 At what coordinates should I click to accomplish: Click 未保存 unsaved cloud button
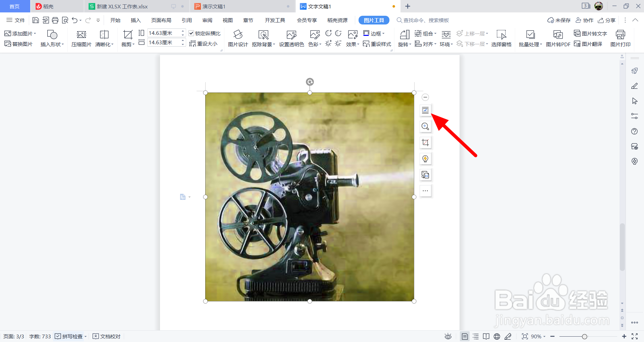(x=559, y=20)
